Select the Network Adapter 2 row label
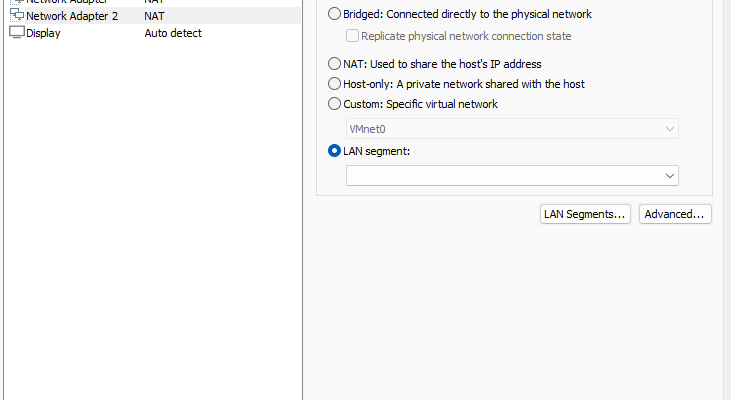The height and width of the screenshot is (400, 731). [72, 16]
